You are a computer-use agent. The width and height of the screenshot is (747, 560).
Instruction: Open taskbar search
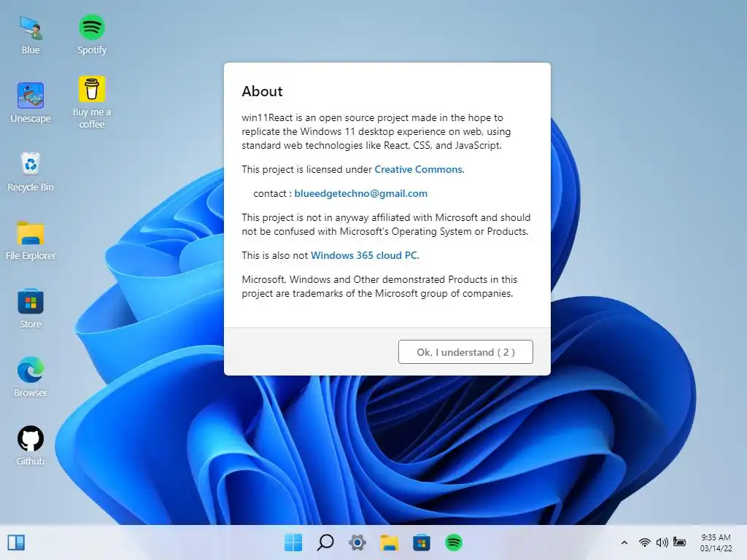(x=325, y=542)
